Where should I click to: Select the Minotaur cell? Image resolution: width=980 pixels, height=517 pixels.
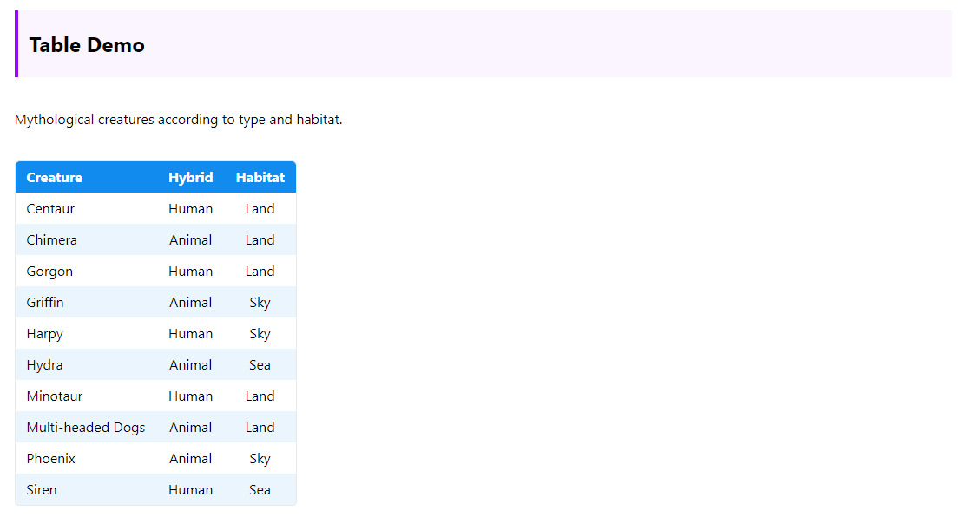pos(55,396)
